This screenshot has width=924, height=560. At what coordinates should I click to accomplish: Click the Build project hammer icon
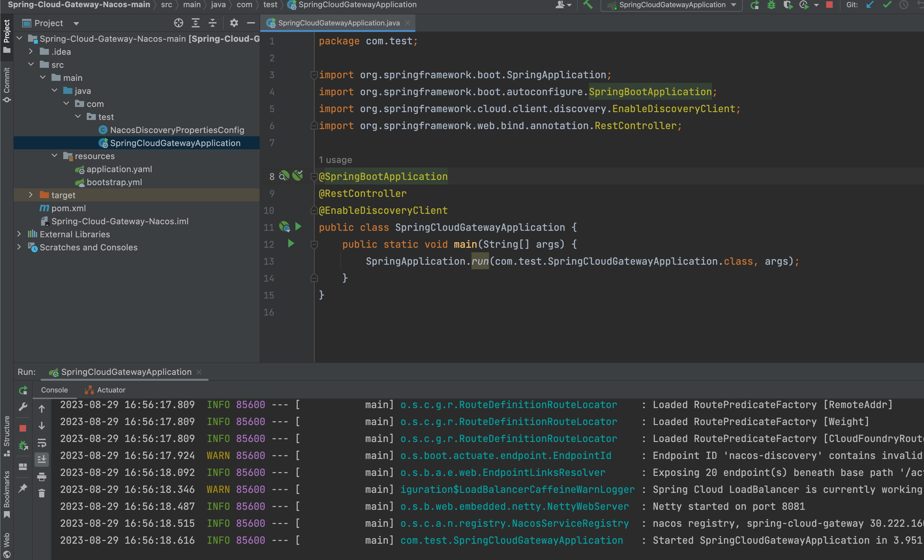588,5
